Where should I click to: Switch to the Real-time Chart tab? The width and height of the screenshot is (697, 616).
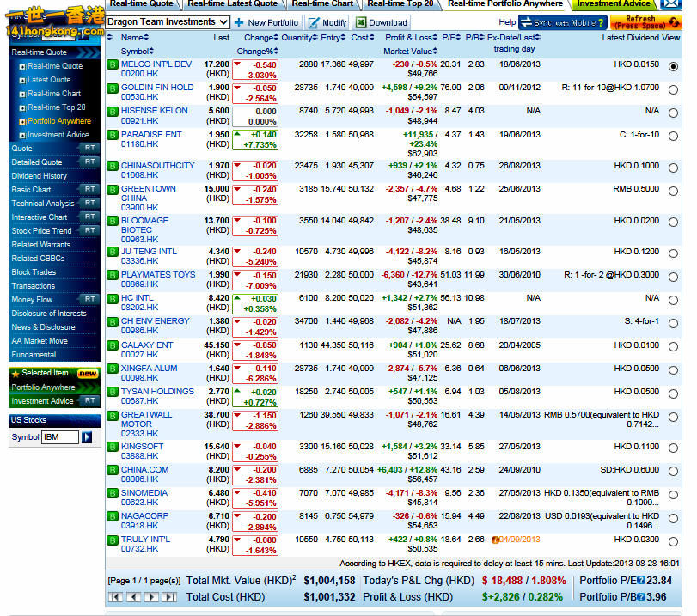[x=322, y=4]
